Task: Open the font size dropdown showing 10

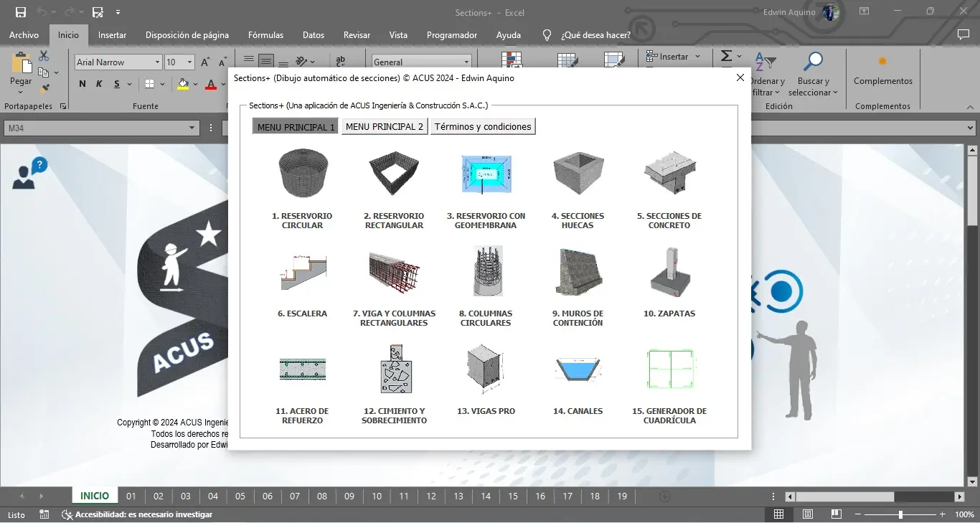Action: click(x=189, y=62)
